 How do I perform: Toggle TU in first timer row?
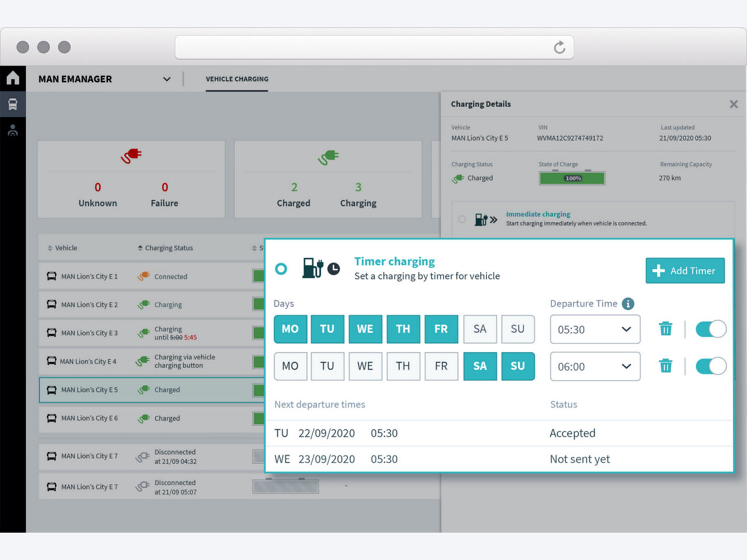[327, 329]
